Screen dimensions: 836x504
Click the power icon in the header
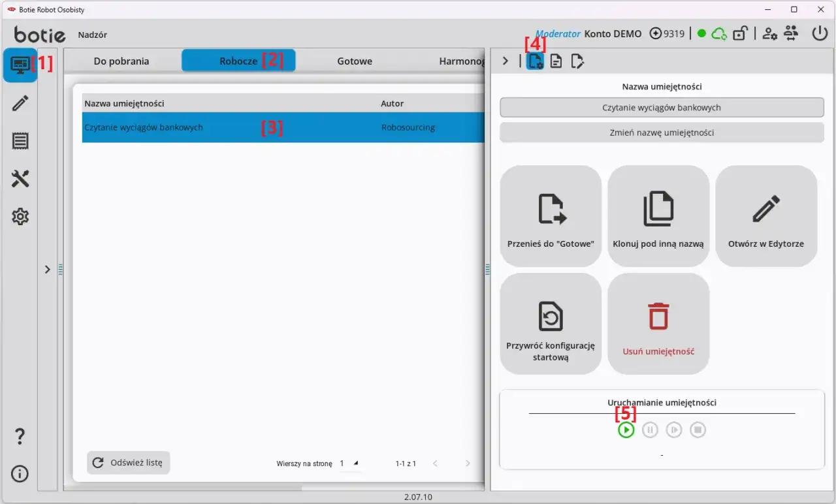tap(819, 33)
